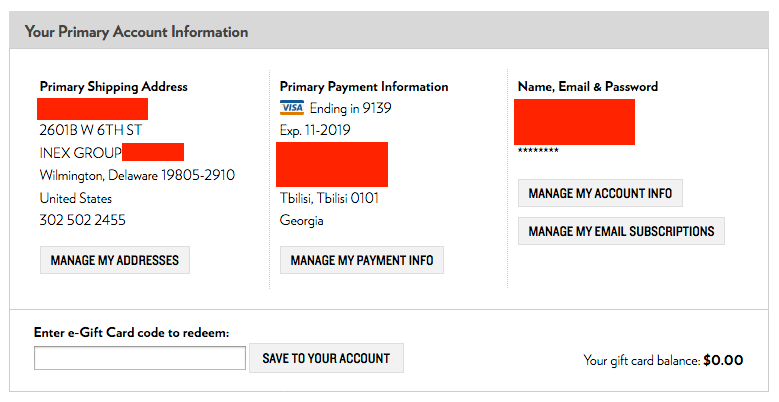Select the Name, Email & Password heading
Viewport: 779px width, 402px height.
point(588,86)
